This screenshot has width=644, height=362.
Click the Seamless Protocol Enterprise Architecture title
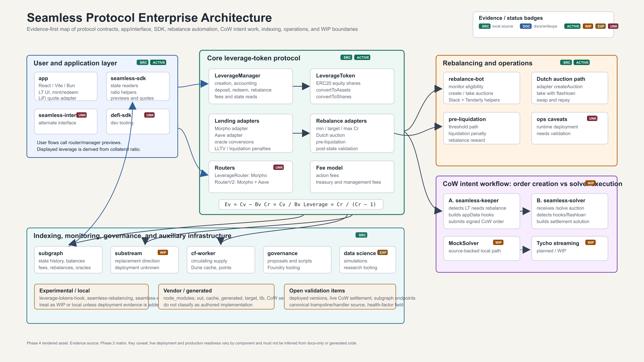(149, 18)
